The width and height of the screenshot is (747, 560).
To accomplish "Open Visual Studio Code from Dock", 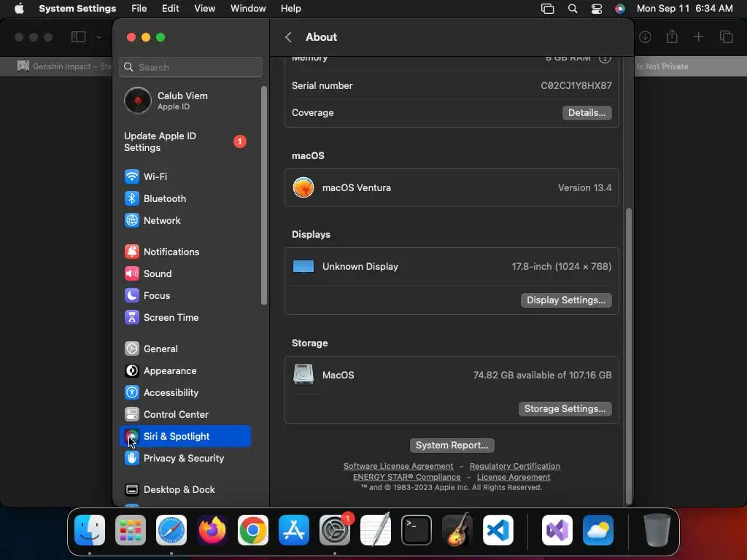I will pyautogui.click(x=498, y=530).
